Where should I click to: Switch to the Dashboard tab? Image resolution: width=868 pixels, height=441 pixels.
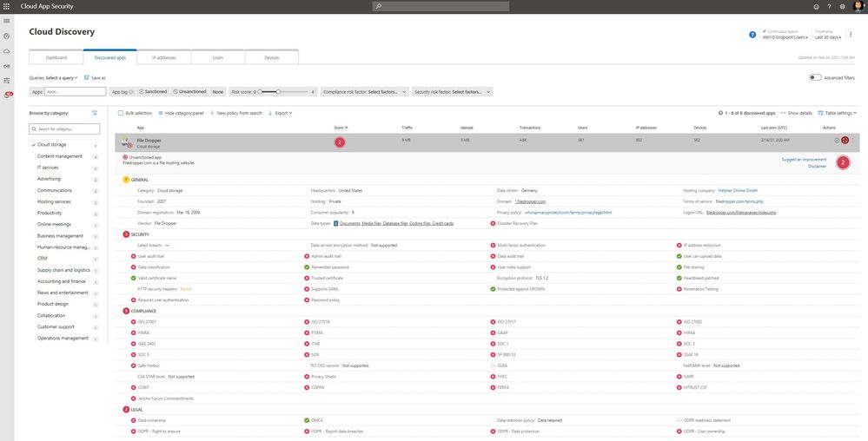coord(56,57)
